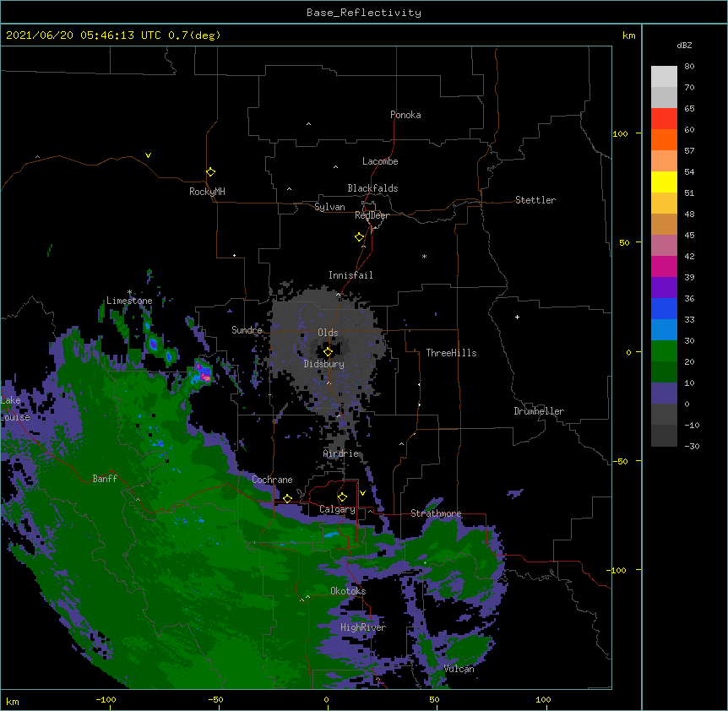
Task: Click the Olds city label
Action: [x=328, y=333]
